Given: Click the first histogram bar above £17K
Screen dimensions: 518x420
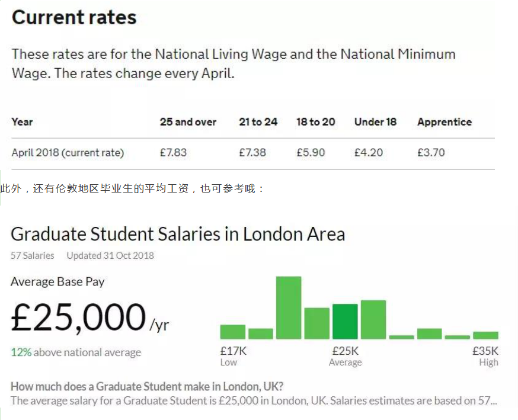Looking at the screenshot, I should [x=232, y=332].
